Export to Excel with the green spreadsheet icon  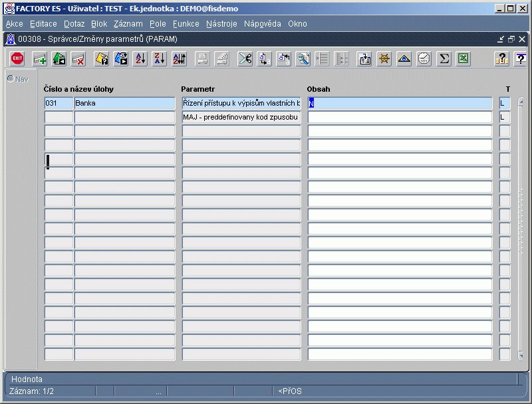click(x=463, y=59)
